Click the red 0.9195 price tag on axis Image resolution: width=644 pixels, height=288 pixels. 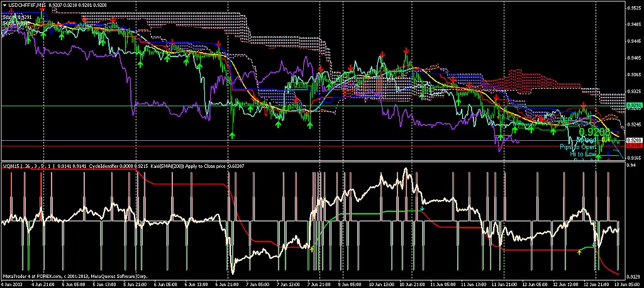tap(635, 146)
